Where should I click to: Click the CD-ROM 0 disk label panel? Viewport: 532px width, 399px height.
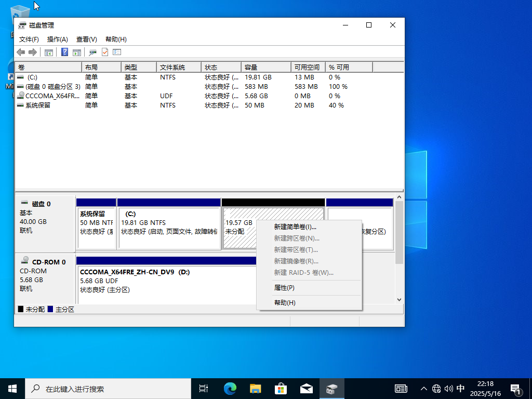tap(45, 279)
